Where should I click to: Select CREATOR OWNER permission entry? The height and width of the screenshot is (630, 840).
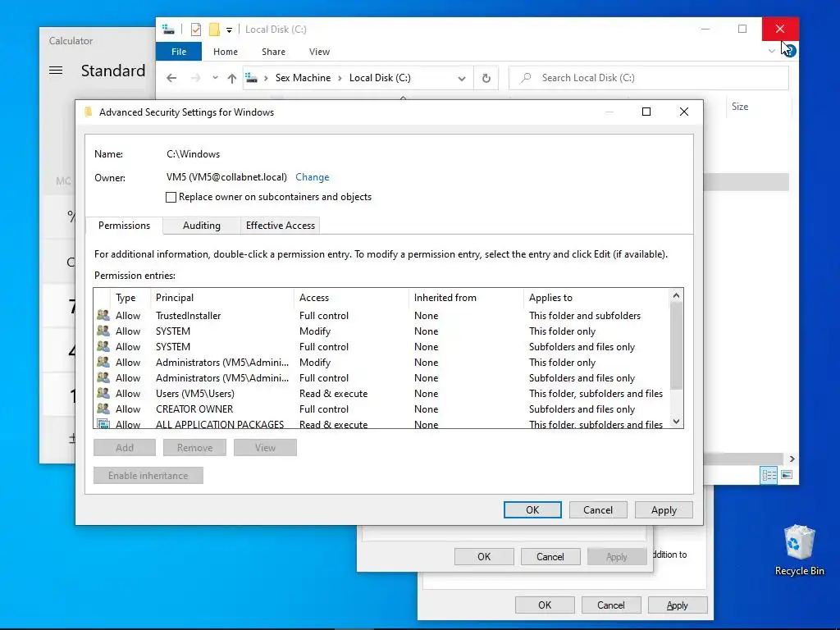tap(381, 409)
